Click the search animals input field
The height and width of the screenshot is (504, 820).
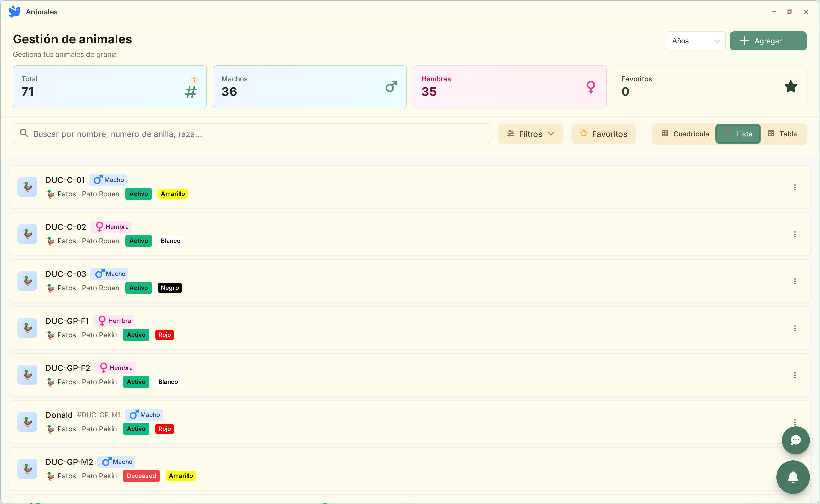click(x=252, y=134)
